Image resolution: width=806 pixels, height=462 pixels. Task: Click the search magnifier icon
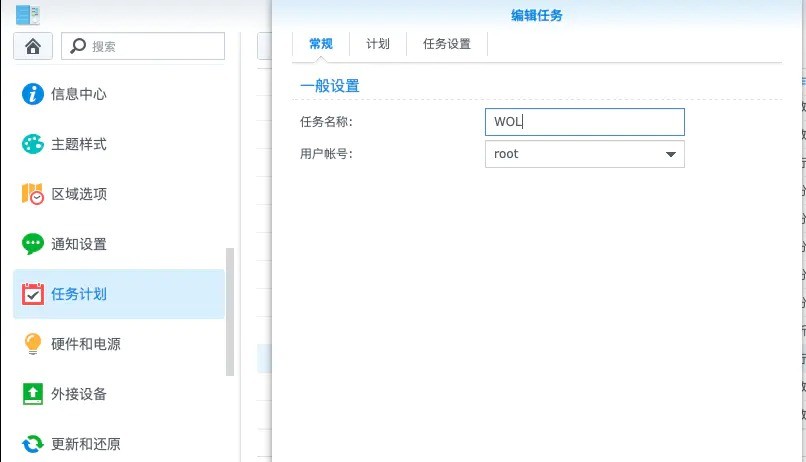[78, 46]
